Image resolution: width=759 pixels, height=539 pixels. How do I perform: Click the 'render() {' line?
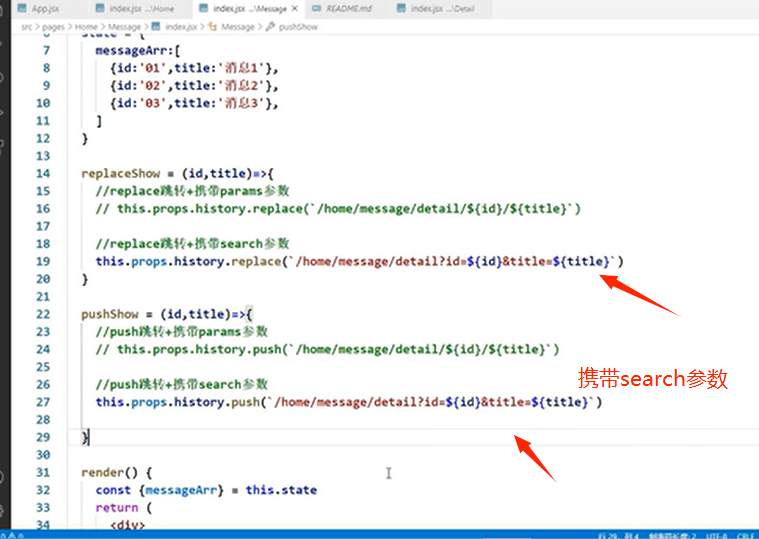117,472
